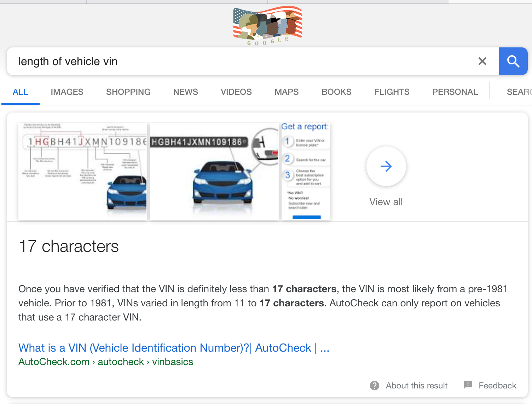Select the NEWS tab
This screenshot has height=404, width=532.
tap(186, 92)
